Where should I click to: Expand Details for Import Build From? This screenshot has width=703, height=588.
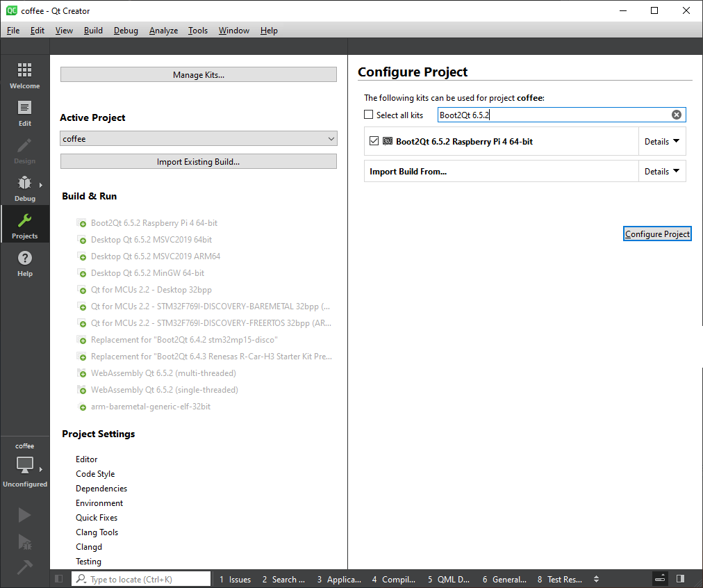point(661,172)
